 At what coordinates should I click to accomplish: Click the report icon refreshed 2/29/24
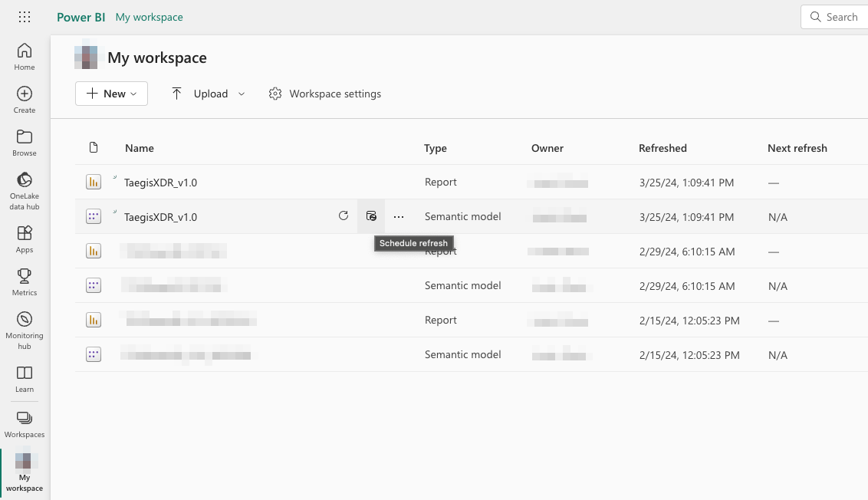click(x=94, y=251)
